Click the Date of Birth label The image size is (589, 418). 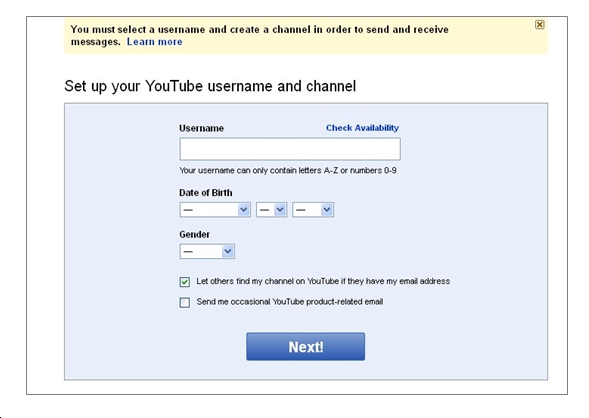tap(205, 193)
